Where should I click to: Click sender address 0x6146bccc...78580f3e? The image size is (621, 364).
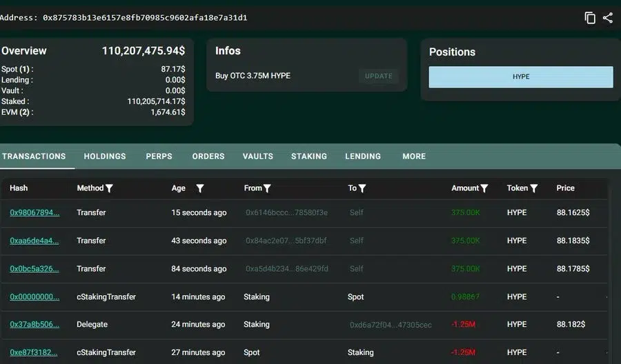click(286, 212)
